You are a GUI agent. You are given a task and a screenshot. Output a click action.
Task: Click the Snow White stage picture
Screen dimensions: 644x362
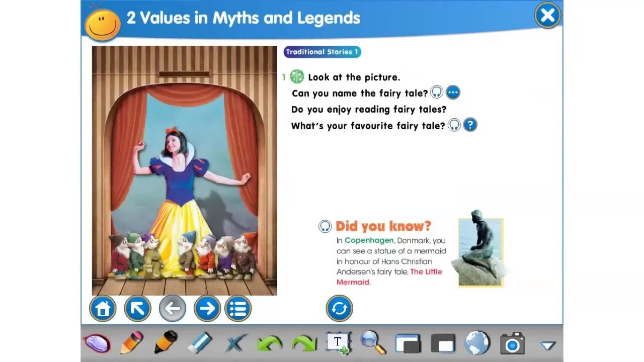click(185, 170)
